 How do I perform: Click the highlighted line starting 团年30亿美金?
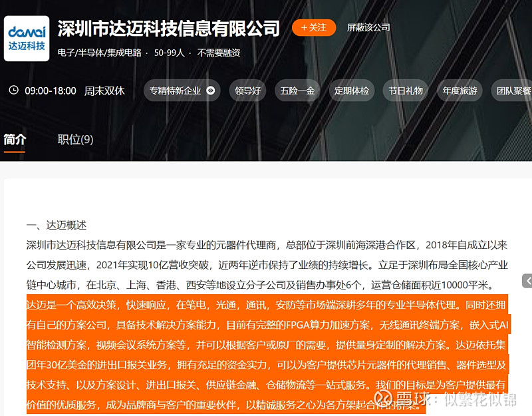coord(267,365)
